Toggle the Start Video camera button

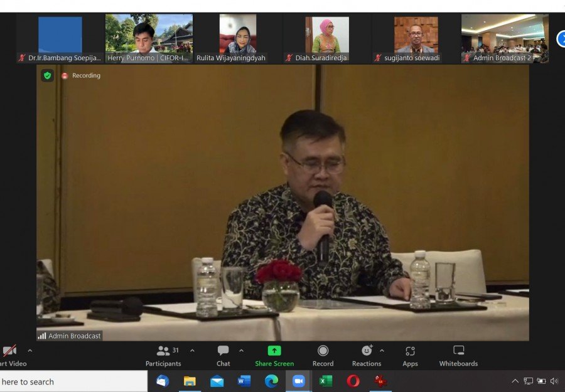coord(12,356)
